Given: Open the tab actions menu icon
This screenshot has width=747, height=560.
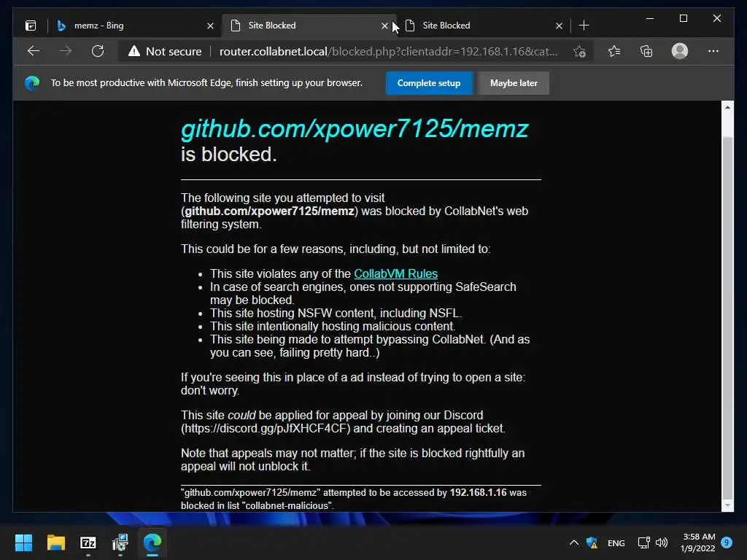Looking at the screenshot, I should click(x=31, y=26).
